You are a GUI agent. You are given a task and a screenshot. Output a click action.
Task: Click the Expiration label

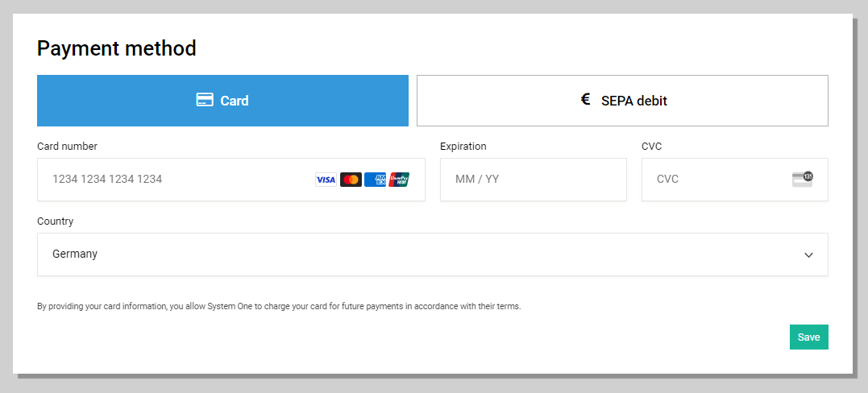[x=463, y=146]
